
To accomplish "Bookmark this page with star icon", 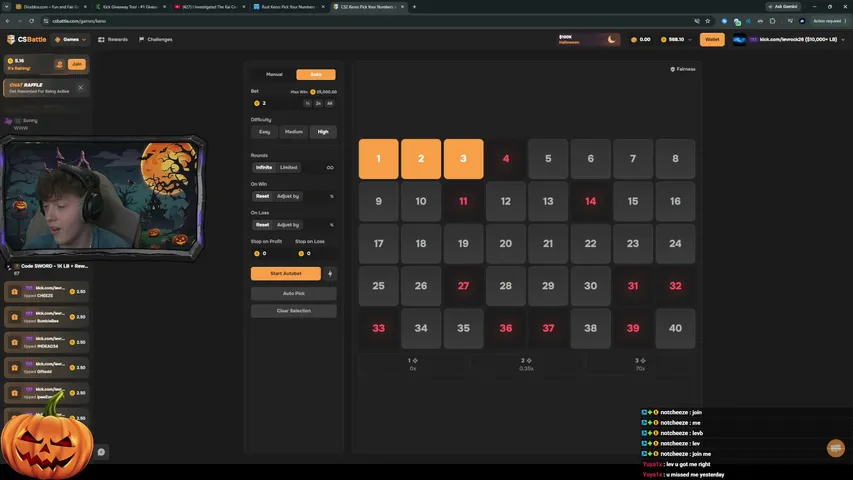I will [708, 21].
